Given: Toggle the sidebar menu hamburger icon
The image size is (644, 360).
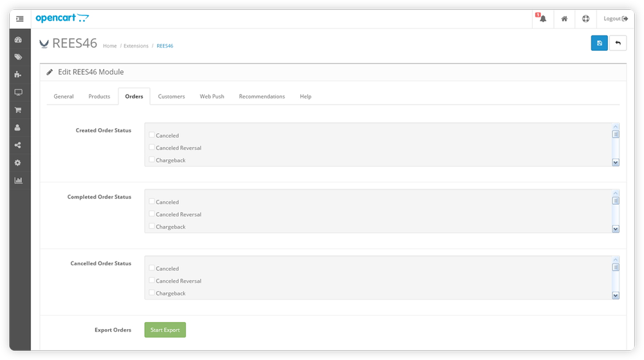Looking at the screenshot, I should click(20, 19).
